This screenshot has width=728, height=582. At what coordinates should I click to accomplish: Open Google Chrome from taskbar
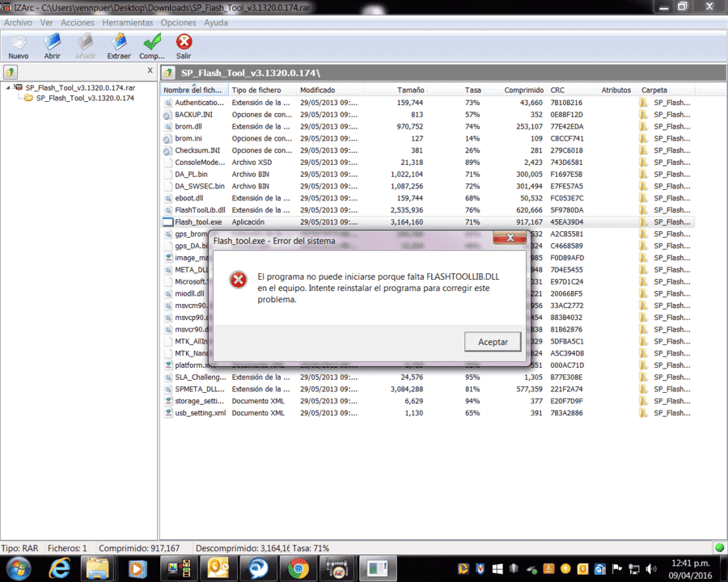pyautogui.click(x=298, y=568)
